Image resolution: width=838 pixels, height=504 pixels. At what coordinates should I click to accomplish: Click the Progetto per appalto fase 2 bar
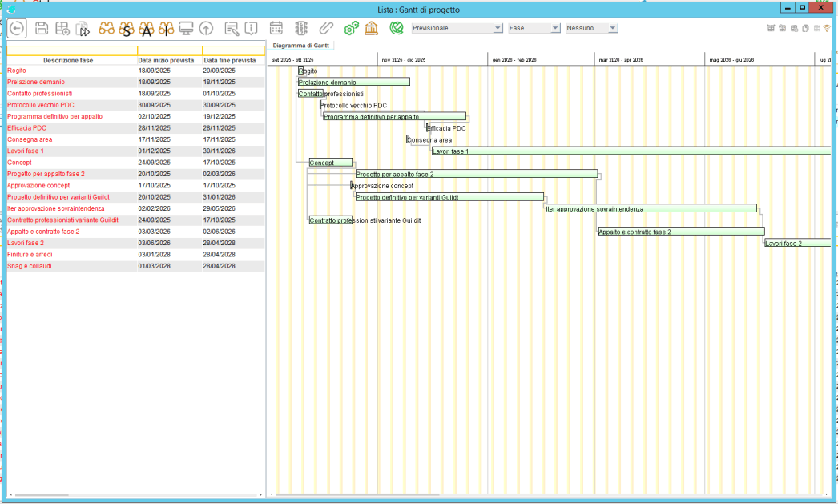click(477, 174)
